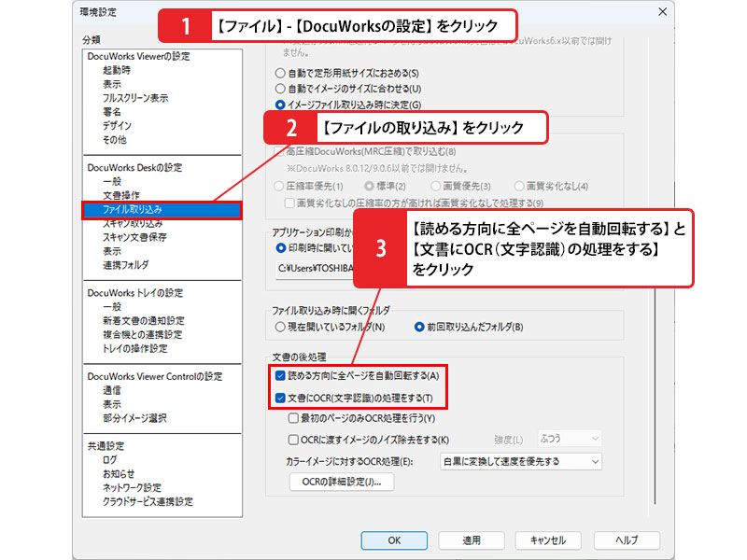This screenshot has height=560, width=747.
Task: Select 新着文書の通知設定 in tray settings
Action: 144,320
